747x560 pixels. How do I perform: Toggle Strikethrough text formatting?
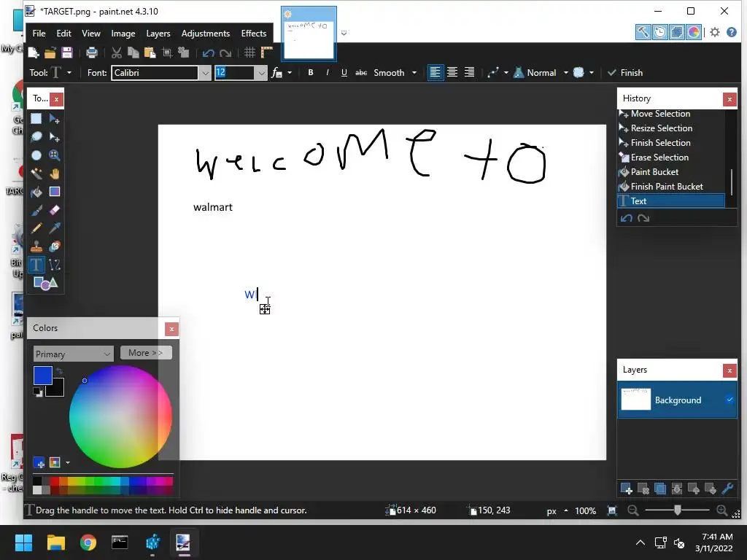tap(361, 72)
